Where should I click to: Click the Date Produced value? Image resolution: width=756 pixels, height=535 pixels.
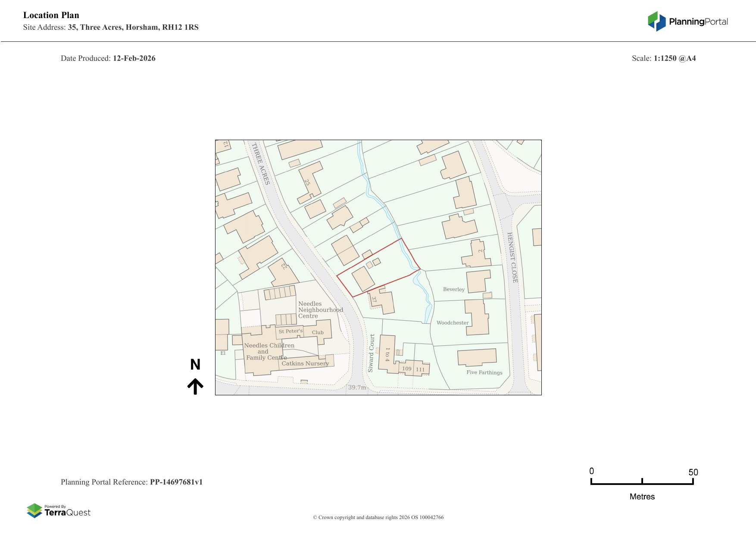coord(134,58)
